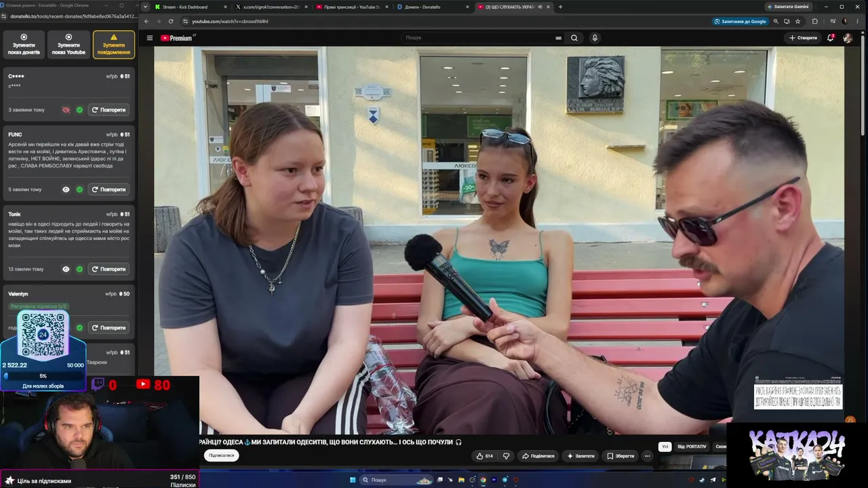Screen dimensions: 868x488
Task: Select the Усі filter chip
Action: pyautogui.click(x=665, y=447)
